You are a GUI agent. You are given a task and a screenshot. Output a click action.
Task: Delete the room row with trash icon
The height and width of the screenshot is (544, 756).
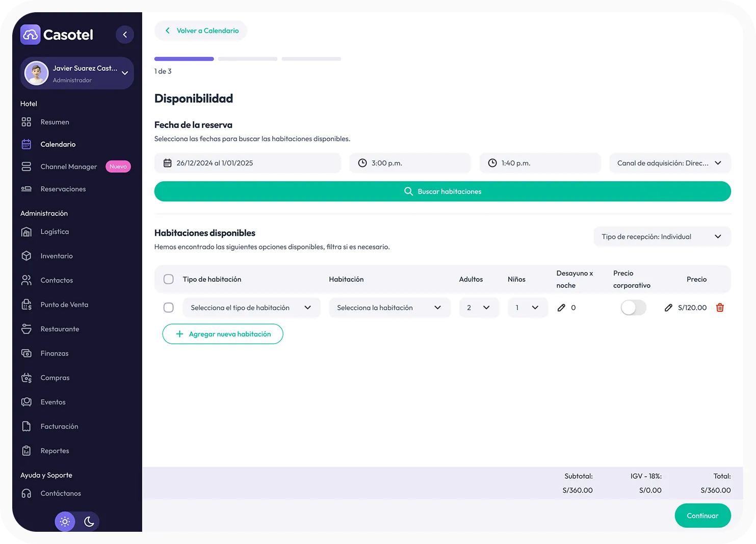click(x=720, y=308)
